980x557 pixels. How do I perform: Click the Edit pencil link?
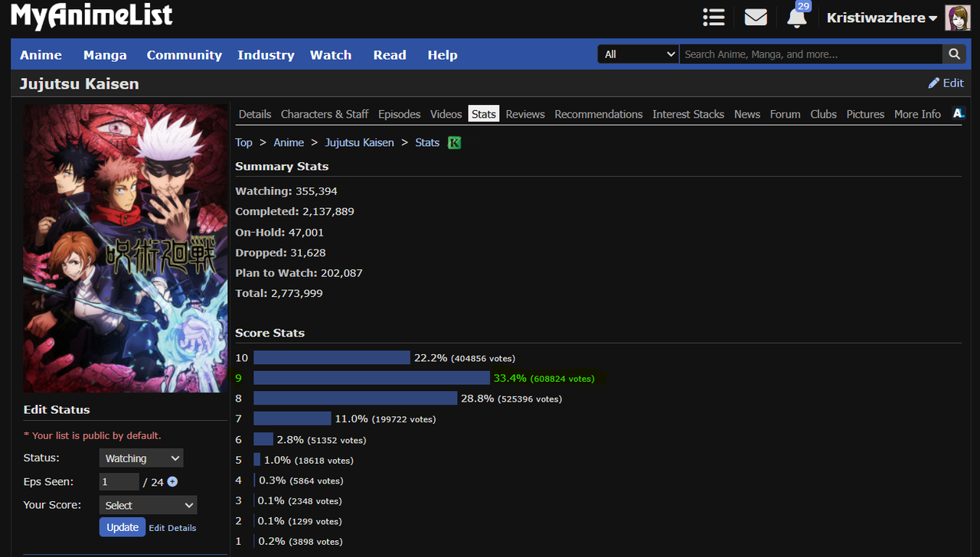pyautogui.click(x=946, y=83)
